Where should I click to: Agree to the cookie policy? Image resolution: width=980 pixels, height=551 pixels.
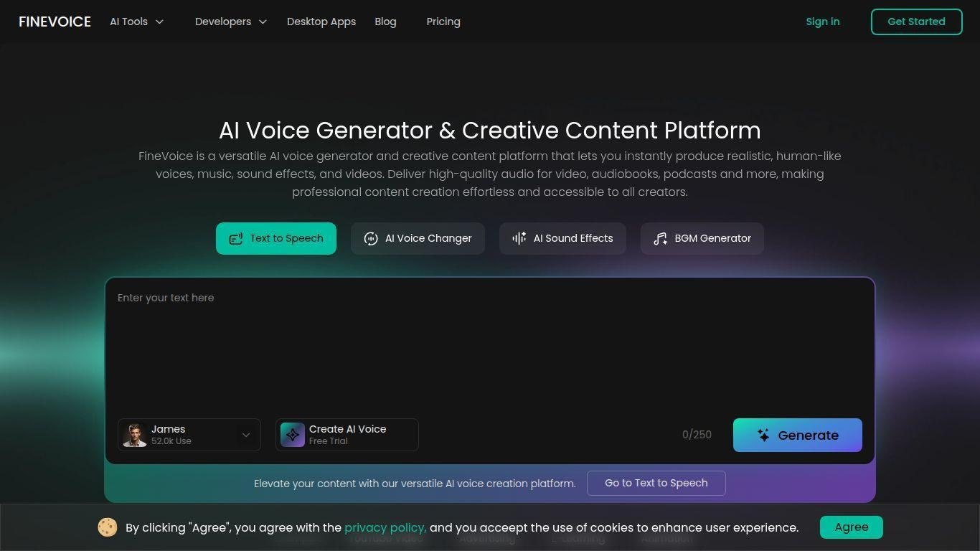click(852, 527)
